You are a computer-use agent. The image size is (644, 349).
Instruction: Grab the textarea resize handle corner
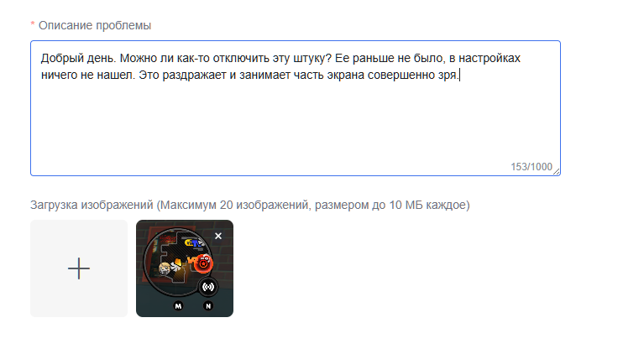556,171
